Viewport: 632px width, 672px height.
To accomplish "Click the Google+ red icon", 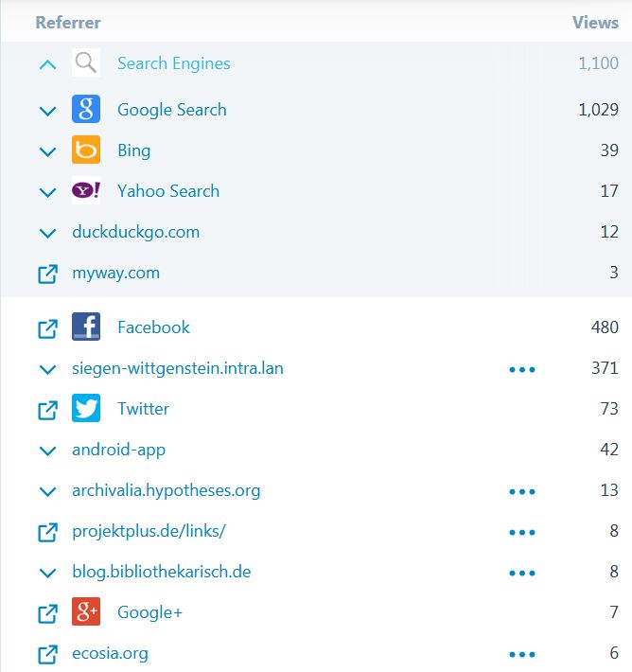I will point(86,611).
